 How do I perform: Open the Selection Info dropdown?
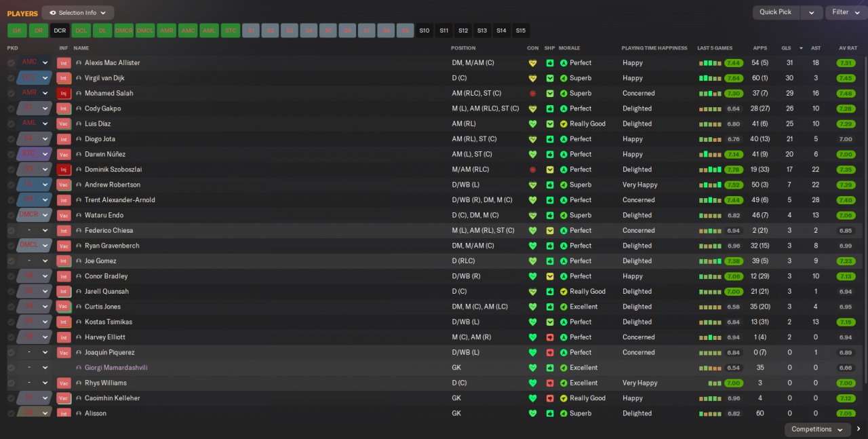pyautogui.click(x=78, y=13)
